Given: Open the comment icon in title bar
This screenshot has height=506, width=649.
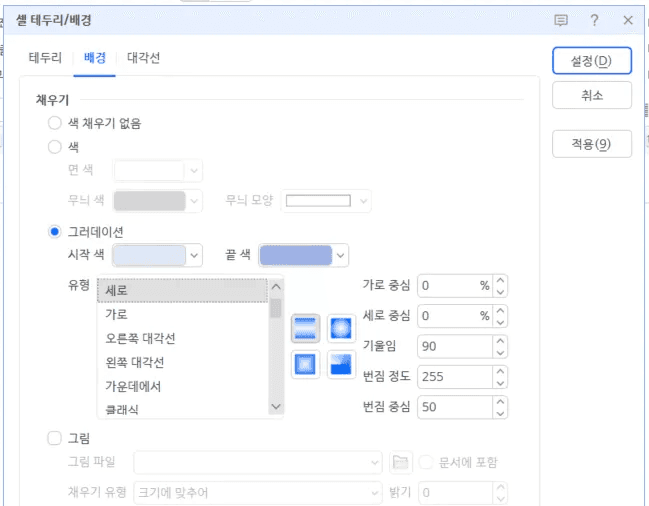Looking at the screenshot, I should point(561,20).
